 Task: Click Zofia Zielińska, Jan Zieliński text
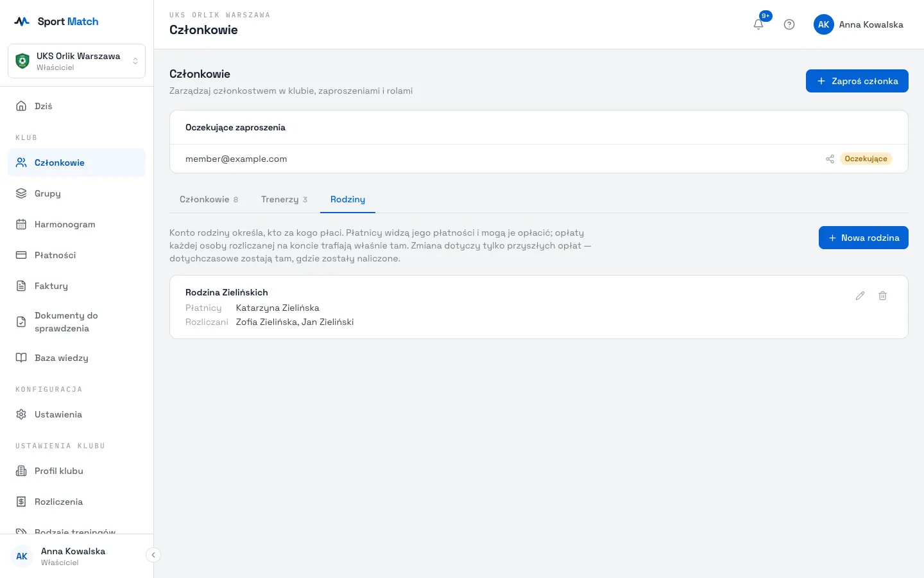click(295, 322)
